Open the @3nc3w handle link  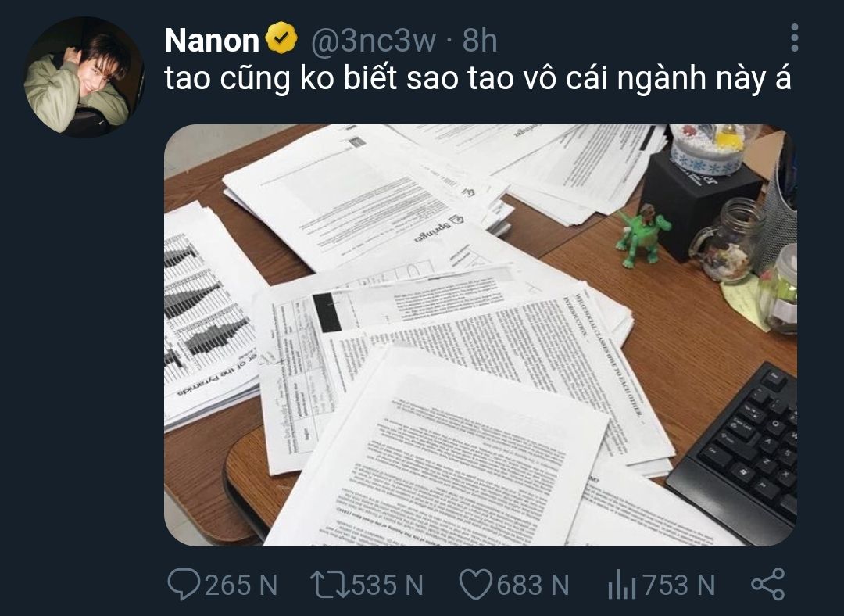pyautogui.click(x=373, y=41)
